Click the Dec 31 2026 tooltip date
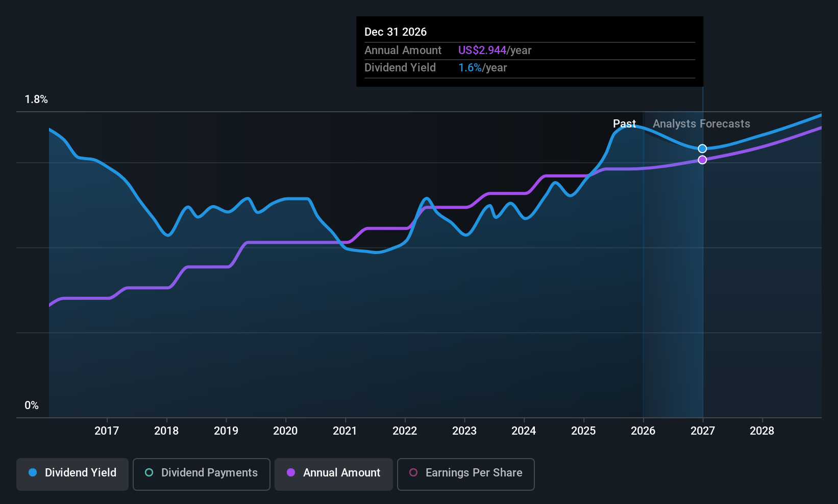Viewport: 838px width, 504px height. click(x=396, y=32)
